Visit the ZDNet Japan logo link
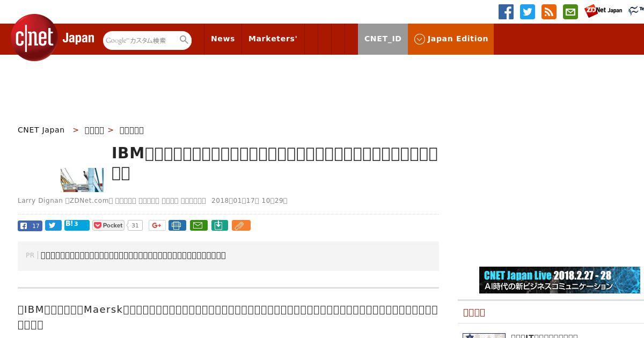The height and width of the screenshot is (338, 644). click(603, 11)
